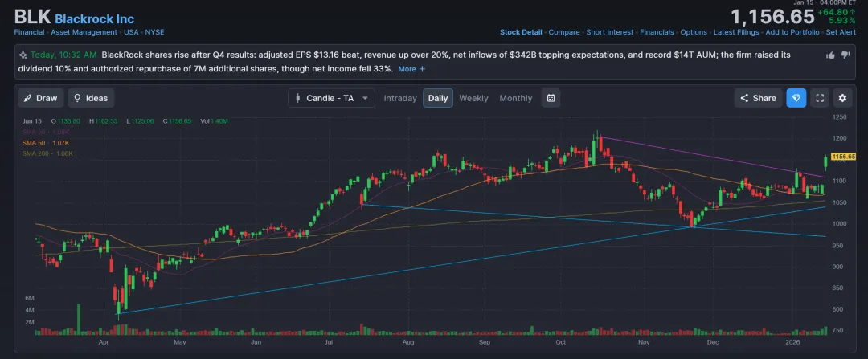Click the Today, 10:32 AM news timestamp
The height and width of the screenshot is (359, 868).
[x=63, y=55]
